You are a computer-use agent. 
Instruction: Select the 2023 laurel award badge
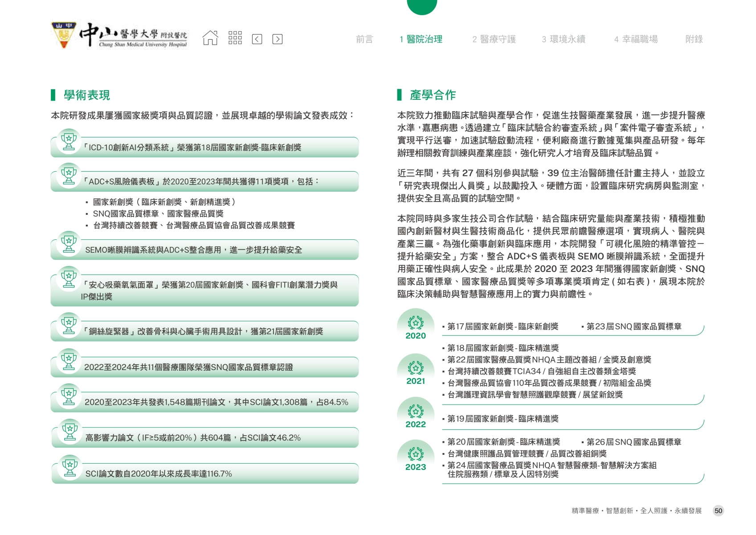(416, 454)
